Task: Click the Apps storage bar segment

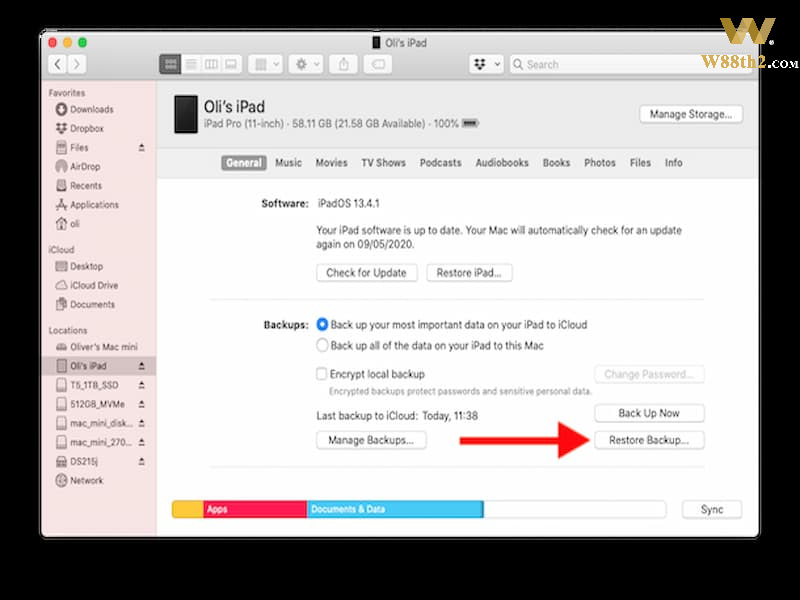Action: coord(255,509)
